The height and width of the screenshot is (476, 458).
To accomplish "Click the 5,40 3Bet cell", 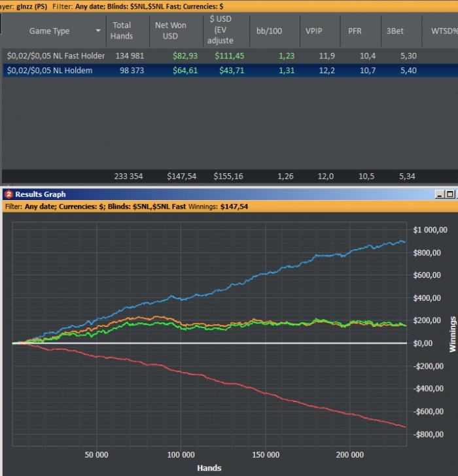I will tap(408, 71).
